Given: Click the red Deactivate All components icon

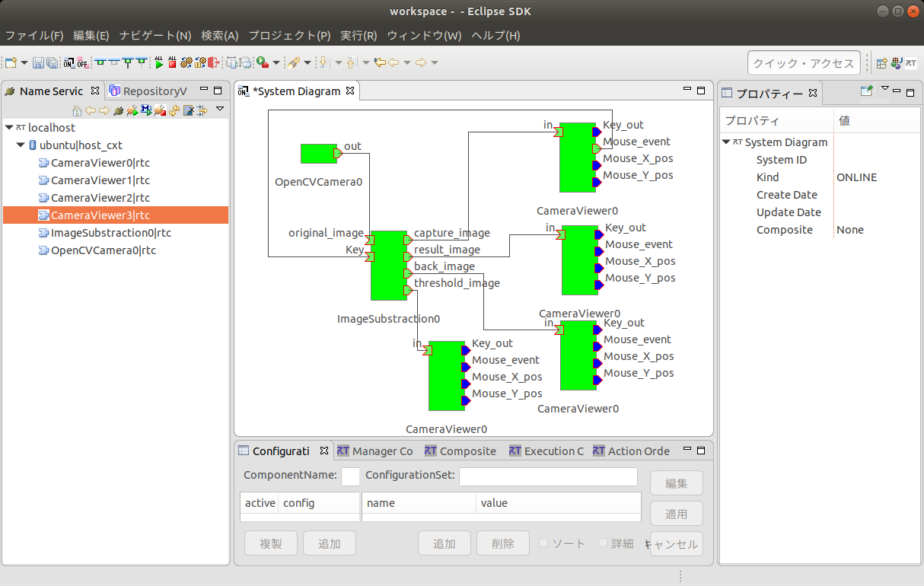Looking at the screenshot, I should 172,62.
